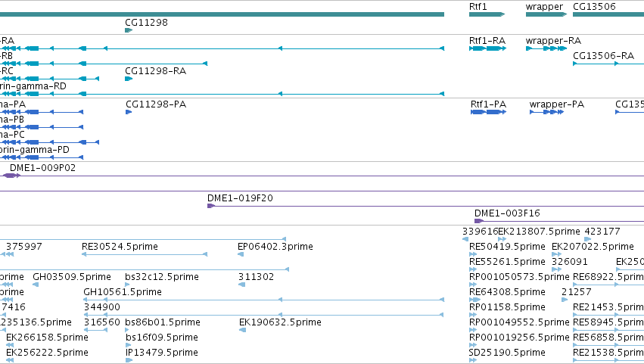The width and height of the screenshot is (644, 364).
Task: Select the RE50419.5prime EST label
Action: pyautogui.click(x=507, y=247)
